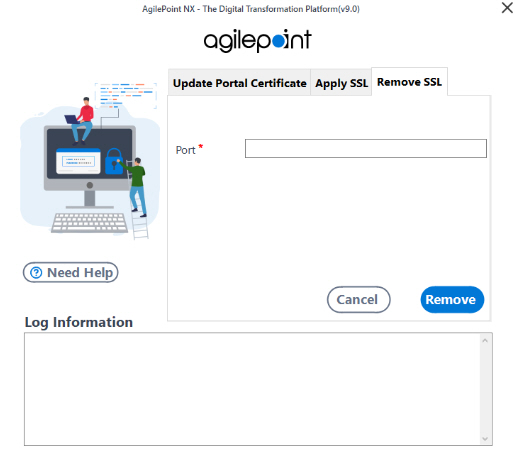Open the Apply SSL tab

coord(341,83)
